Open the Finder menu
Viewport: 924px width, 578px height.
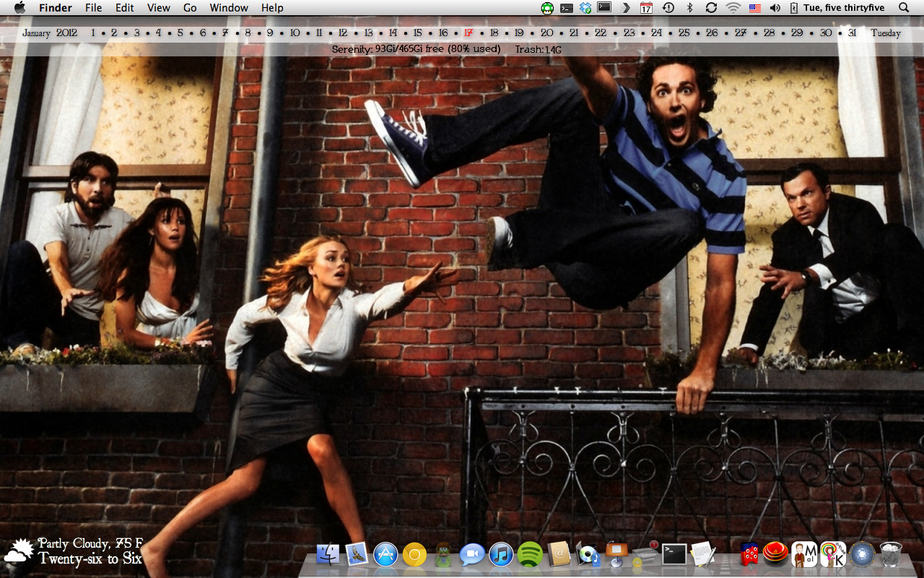pos(56,8)
